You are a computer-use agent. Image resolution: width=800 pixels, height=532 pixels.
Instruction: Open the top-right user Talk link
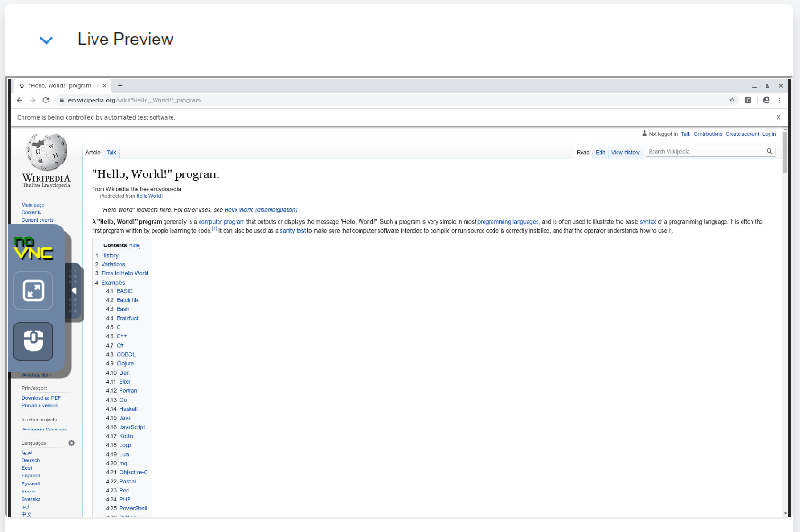click(x=685, y=134)
